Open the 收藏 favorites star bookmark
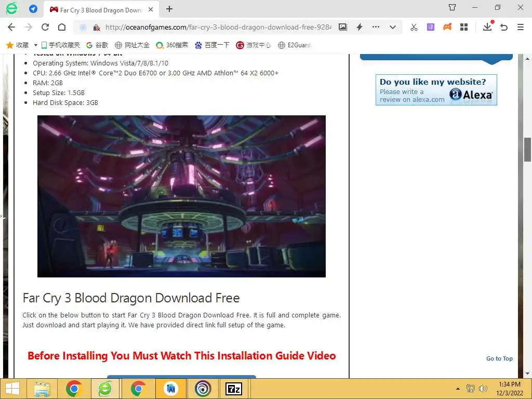 coord(17,45)
